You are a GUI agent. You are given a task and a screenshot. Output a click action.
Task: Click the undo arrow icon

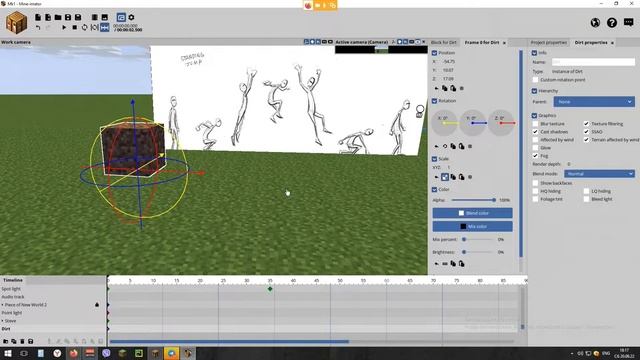(38, 27)
